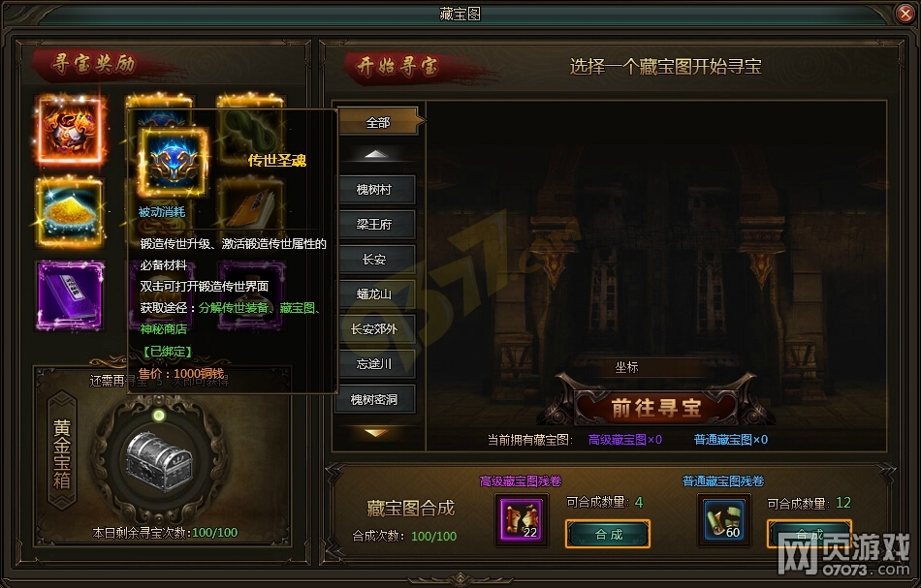Screen dimensions: 921x588
Task: Choose 梁王府 from location list
Action: [376, 225]
